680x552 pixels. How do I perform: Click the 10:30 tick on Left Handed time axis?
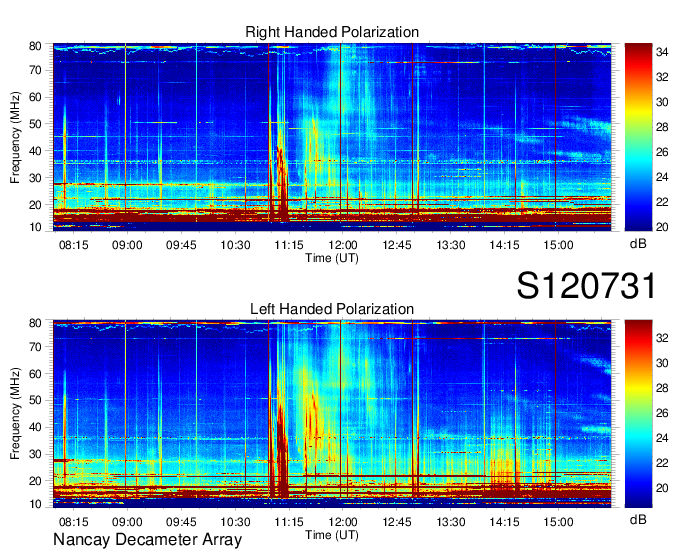tap(235, 522)
